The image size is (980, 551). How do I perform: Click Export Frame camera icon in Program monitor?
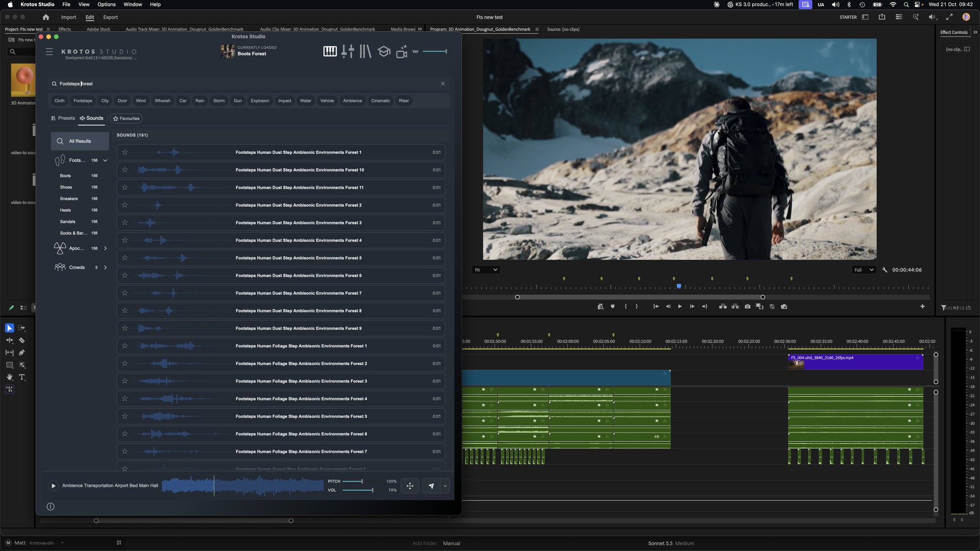747,307
